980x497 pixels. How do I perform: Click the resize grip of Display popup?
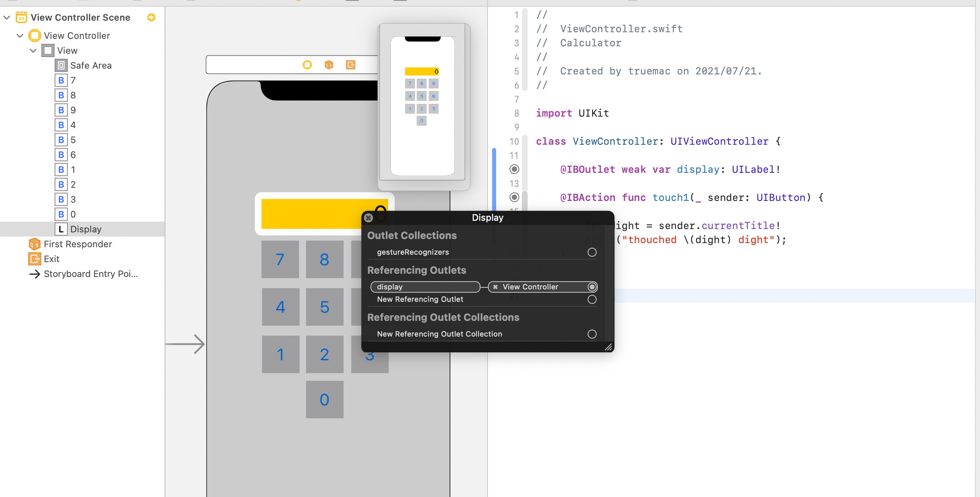pyautogui.click(x=608, y=347)
